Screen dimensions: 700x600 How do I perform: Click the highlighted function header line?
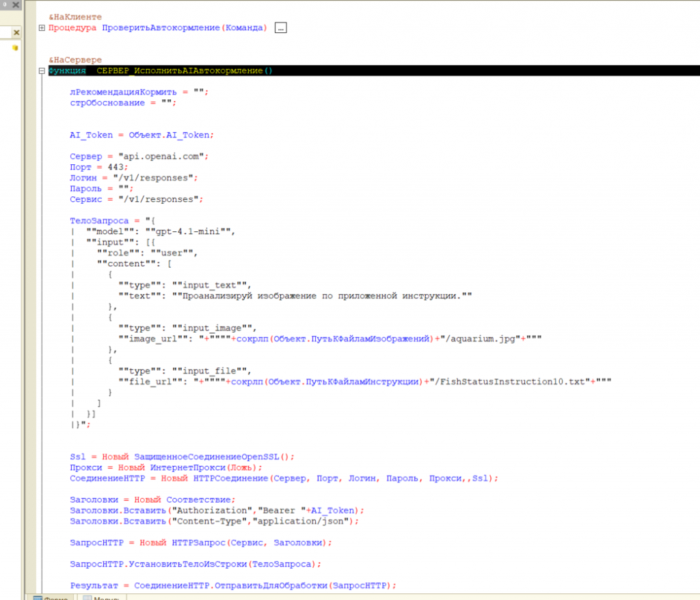pos(374,70)
